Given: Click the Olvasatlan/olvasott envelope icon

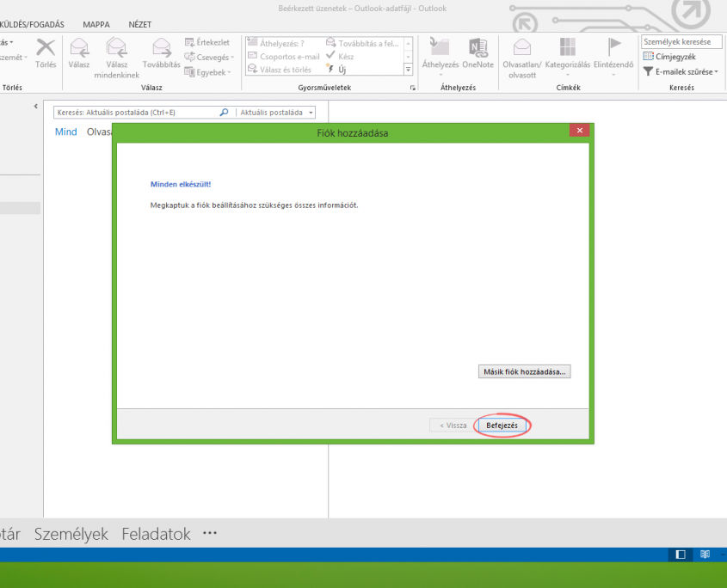Looking at the screenshot, I should tap(522, 48).
